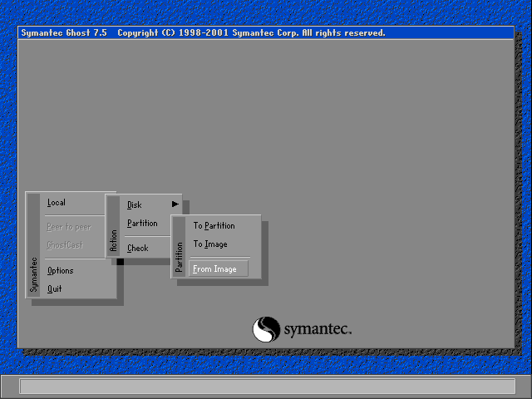Click the grayed-out GhostCast entry

click(65, 244)
